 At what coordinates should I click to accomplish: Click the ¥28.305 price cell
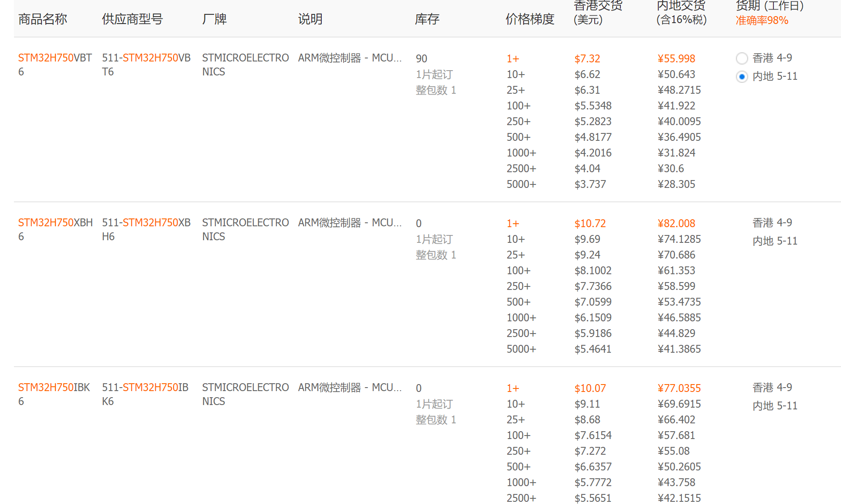click(676, 184)
